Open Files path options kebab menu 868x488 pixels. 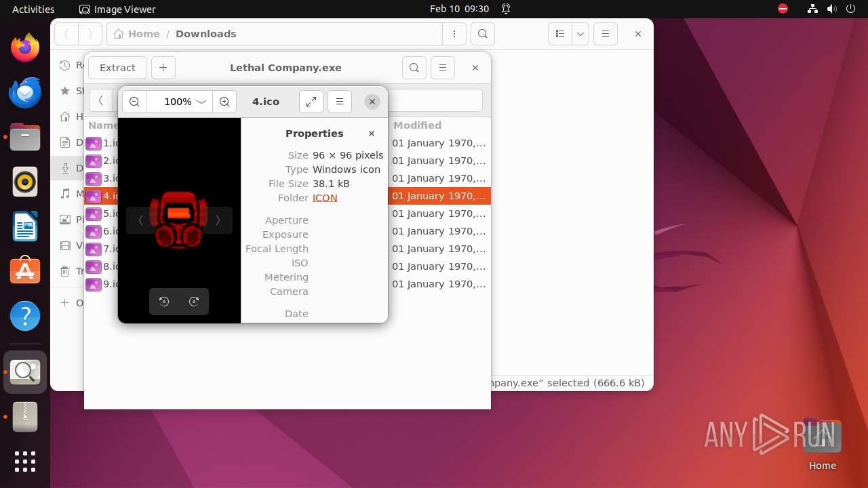coord(454,34)
